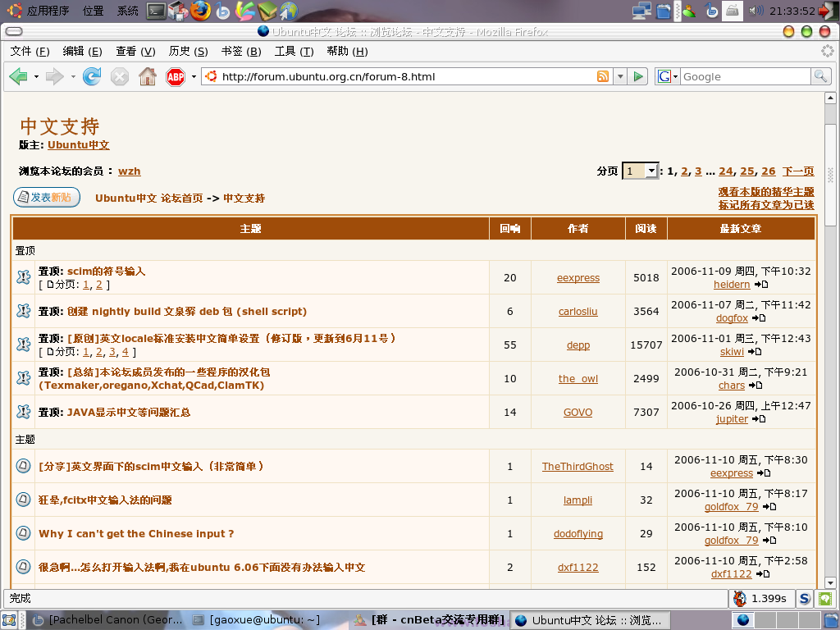Image resolution: width=840 pixels, height=630 pixels.
Task: Click the green Go arrow button
Action: click(x=638, y=76)
